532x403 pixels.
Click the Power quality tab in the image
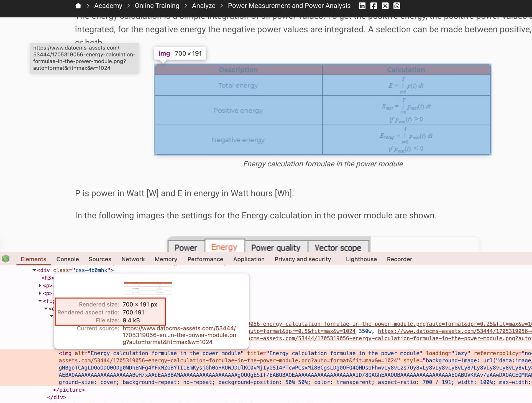click(x=276, y=247)
